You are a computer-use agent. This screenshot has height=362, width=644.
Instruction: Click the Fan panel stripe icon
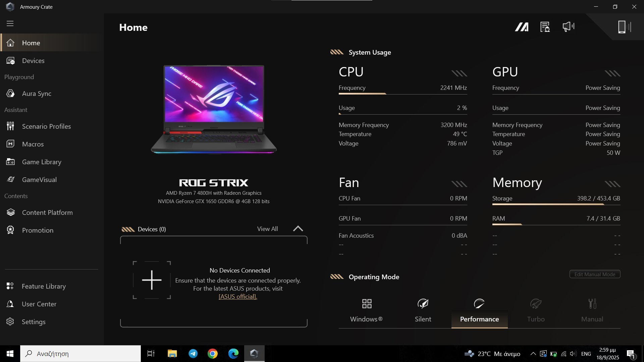click(459, 184)
